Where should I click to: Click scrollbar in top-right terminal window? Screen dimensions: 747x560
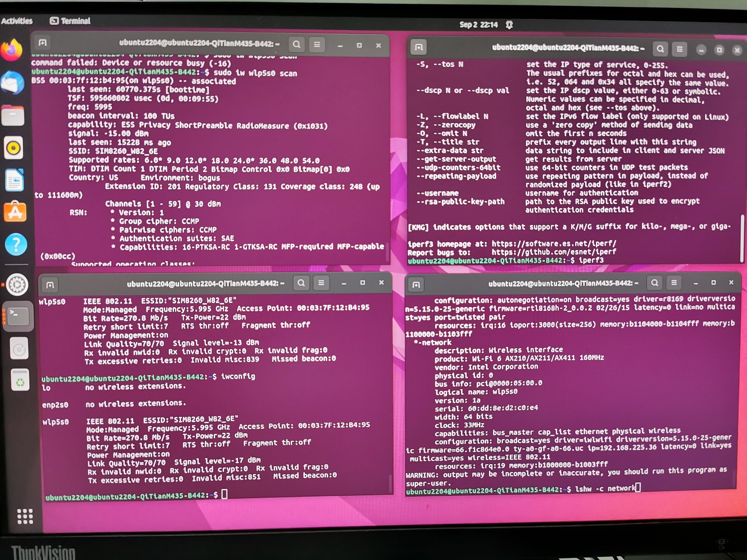[742, 238]
